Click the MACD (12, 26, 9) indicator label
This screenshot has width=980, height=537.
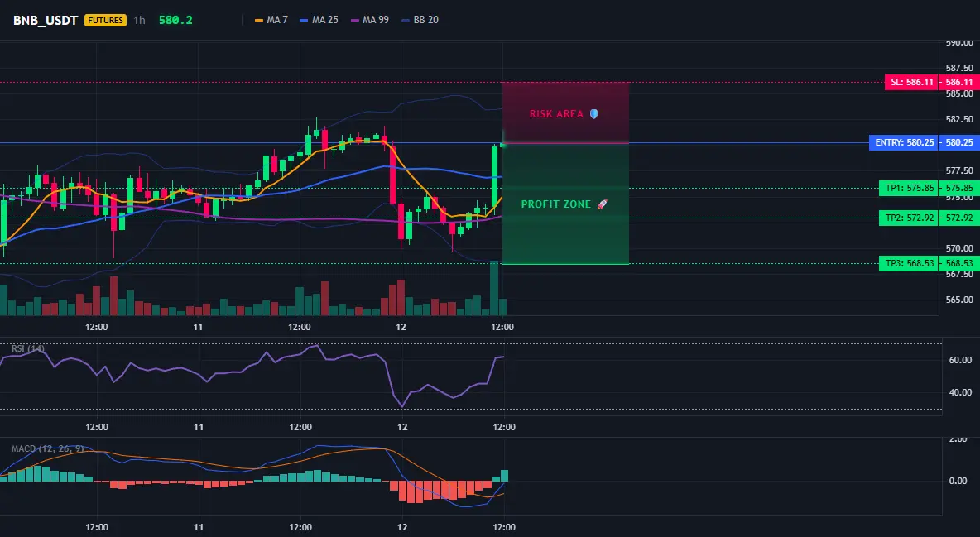point(47,448)
